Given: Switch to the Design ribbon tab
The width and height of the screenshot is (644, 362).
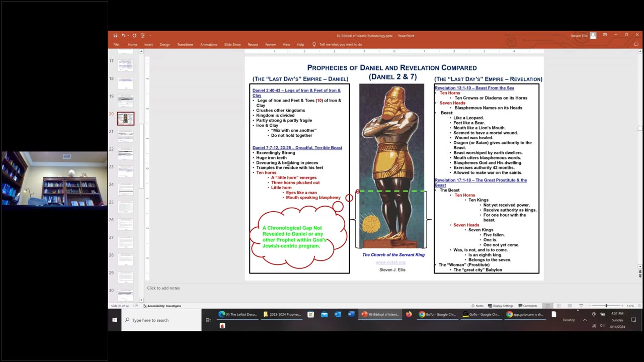Looking at the screenshot, I should pos(165,44).
